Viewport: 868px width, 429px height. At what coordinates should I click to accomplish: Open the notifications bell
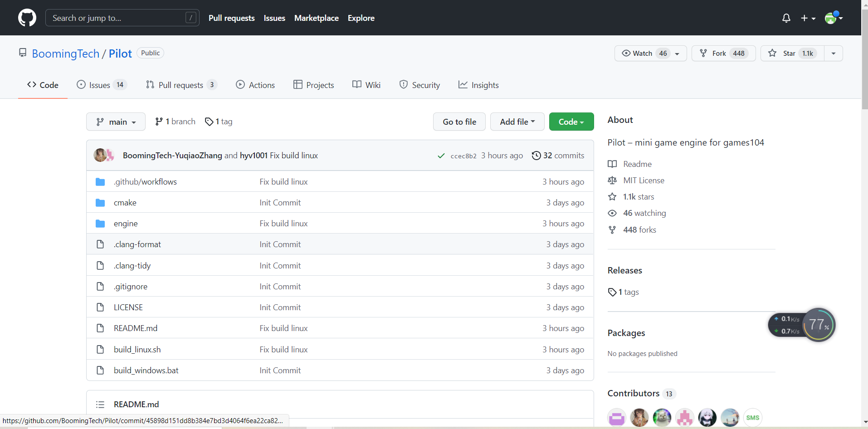pyautogui.click(x=786, y=18)
